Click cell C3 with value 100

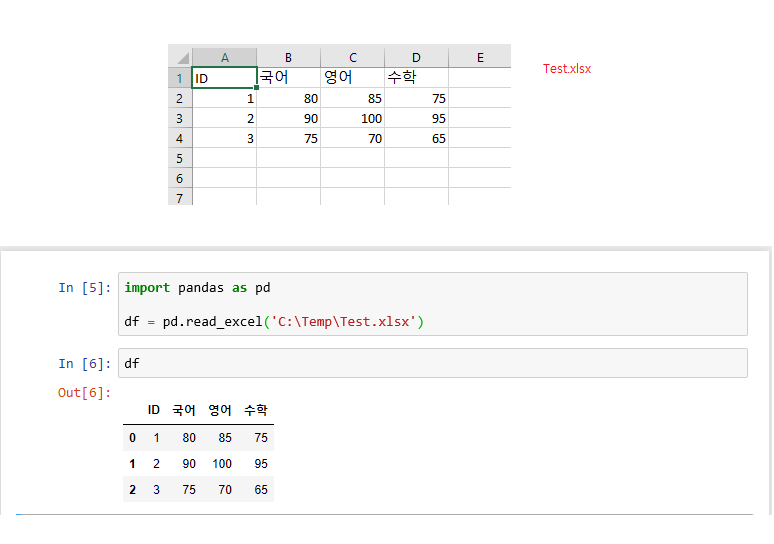tap(352, 118)
